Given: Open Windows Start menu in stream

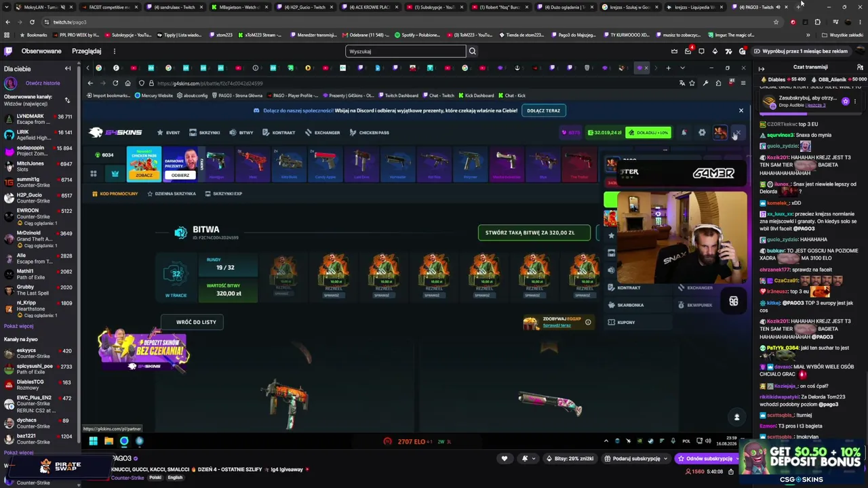Looking at the screenshot, I should pos(93,441).
